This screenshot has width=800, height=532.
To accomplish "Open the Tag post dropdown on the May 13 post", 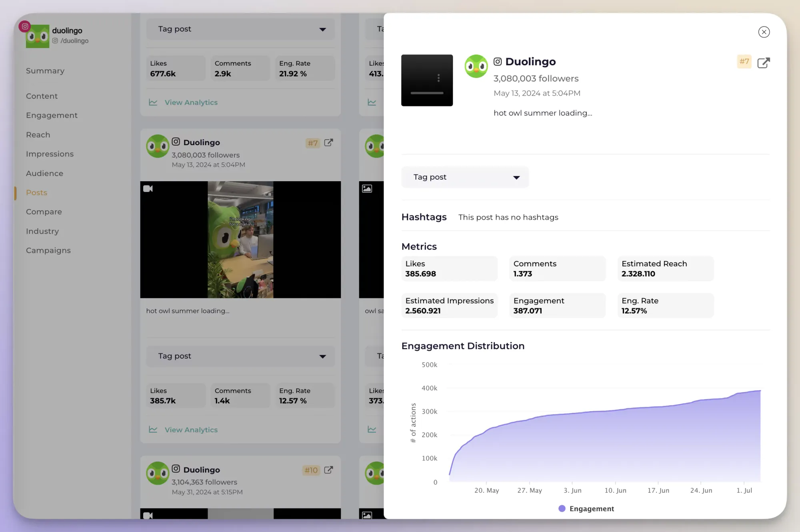I will (x=240, y=356).
